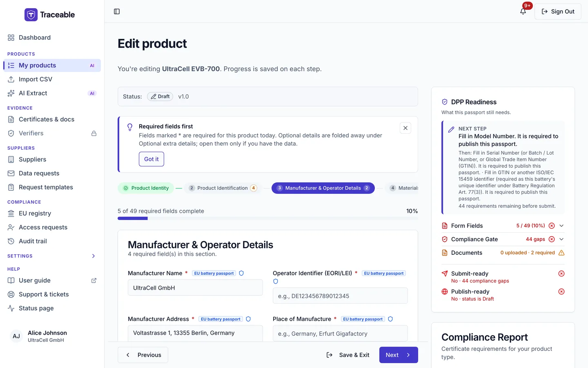Click the pencil icon in Next Step
588x368 pixels.
click(x=451, y=129)
